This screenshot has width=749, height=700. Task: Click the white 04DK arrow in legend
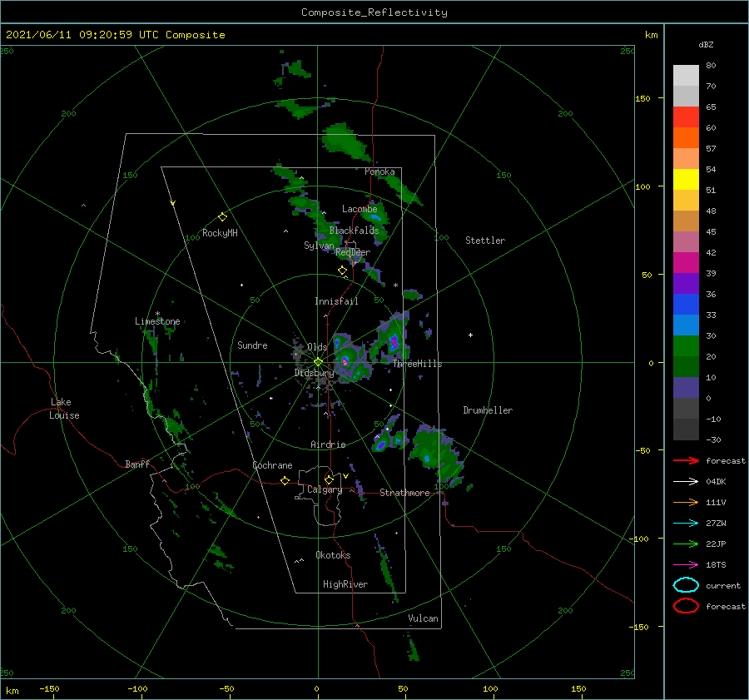coord(686,481)
